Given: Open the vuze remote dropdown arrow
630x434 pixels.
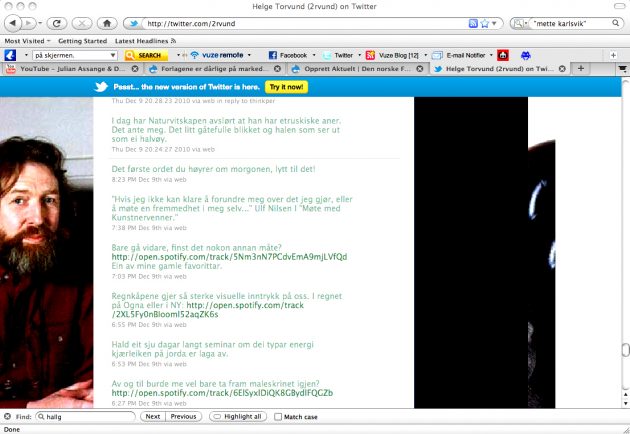Looking at the screenshot, I should point(249,55).
